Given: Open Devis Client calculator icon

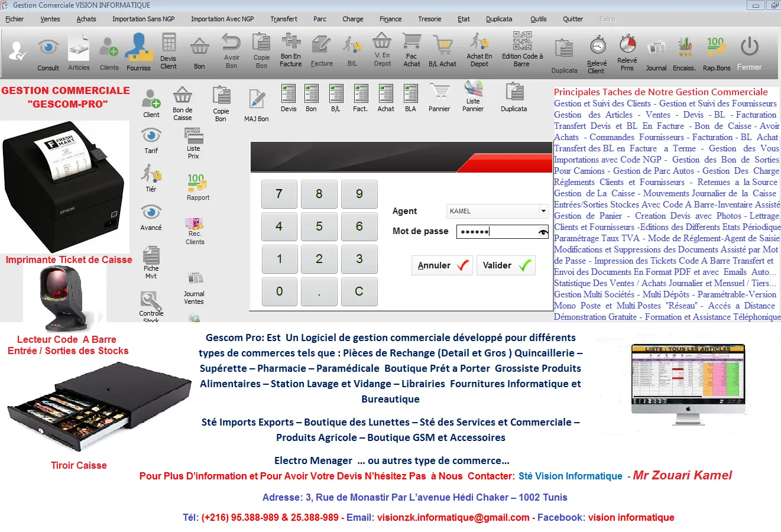Looking at the screenshot, I should click(x=168, y=51).
